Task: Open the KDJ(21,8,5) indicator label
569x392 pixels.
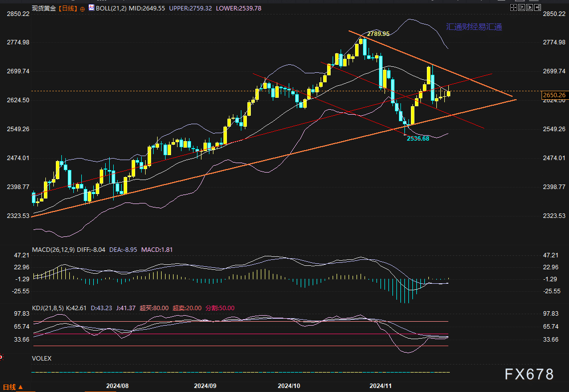Action: point(48,308)
